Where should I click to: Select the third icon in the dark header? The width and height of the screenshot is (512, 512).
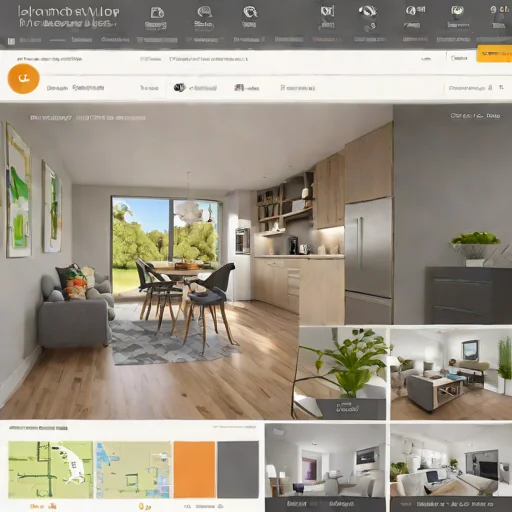pos(250,12)
